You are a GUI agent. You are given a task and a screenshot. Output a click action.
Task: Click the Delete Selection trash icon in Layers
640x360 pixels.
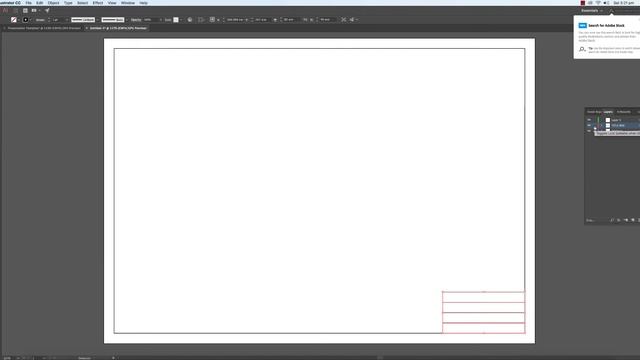coord(639,220)
